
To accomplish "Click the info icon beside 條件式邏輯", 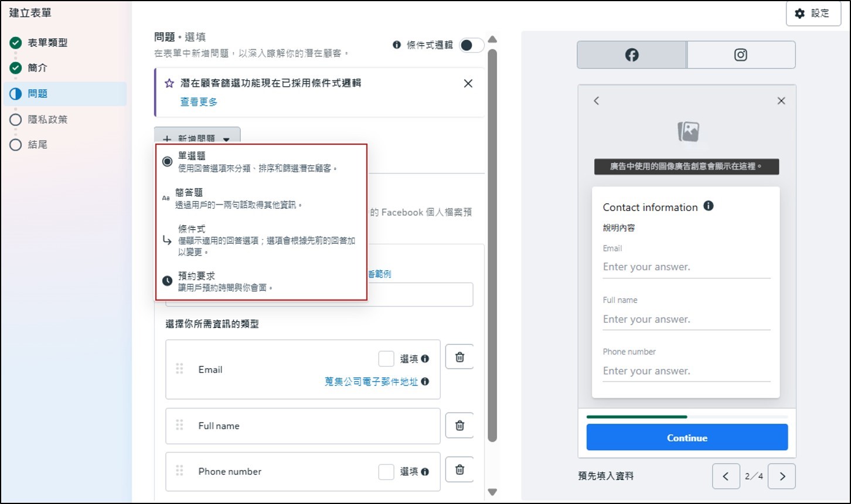I will pyautogui.click(x=397, y=45).
